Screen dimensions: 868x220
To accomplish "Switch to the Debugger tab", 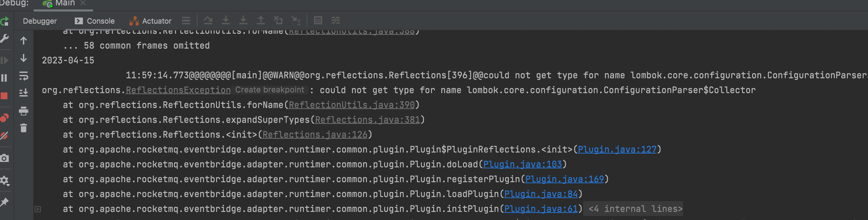I will (40, 21).
